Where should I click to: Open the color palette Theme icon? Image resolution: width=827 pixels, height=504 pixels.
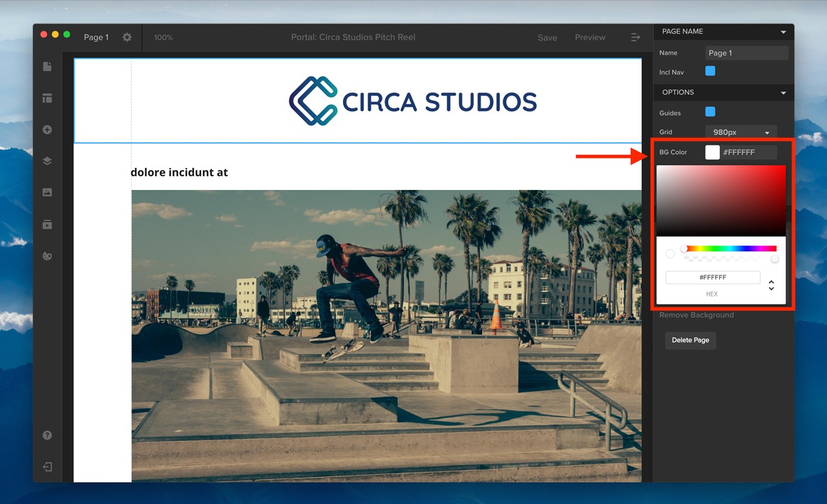pyautogui.click(x=47, y=256)
